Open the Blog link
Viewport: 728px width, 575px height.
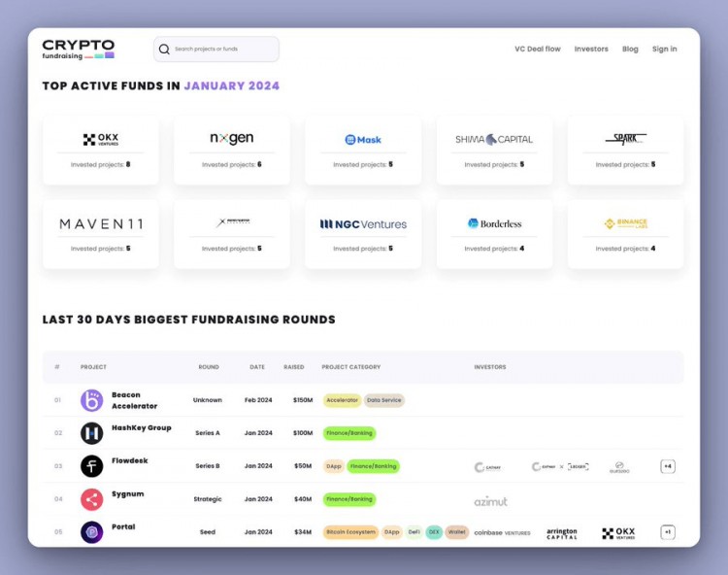[630, 49]
